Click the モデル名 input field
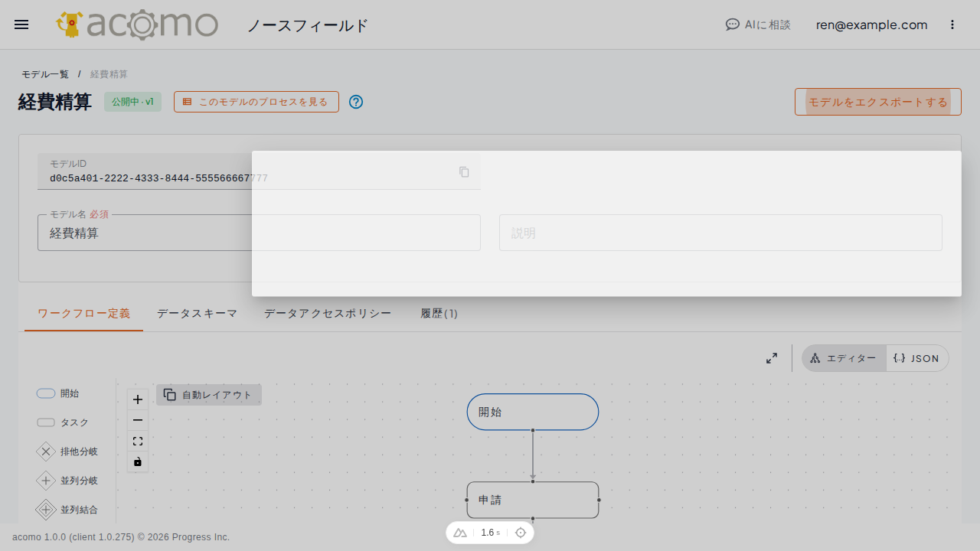This screenshot has height=551, width=980. (259, 233)
